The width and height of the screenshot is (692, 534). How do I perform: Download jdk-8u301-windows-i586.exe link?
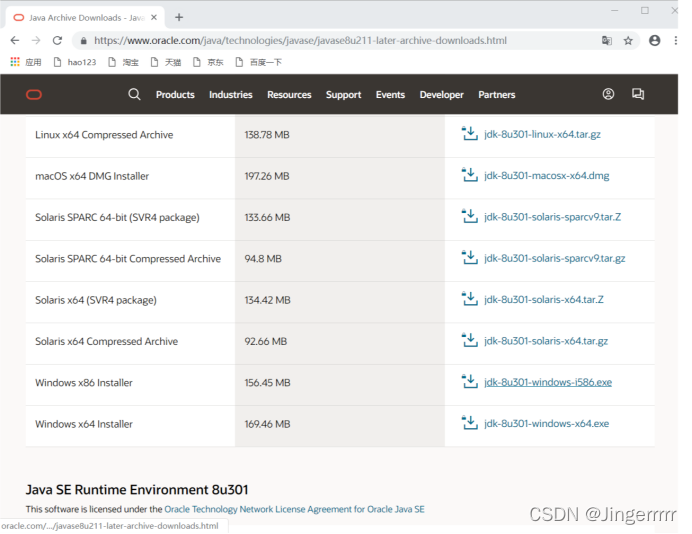point(548,382)
